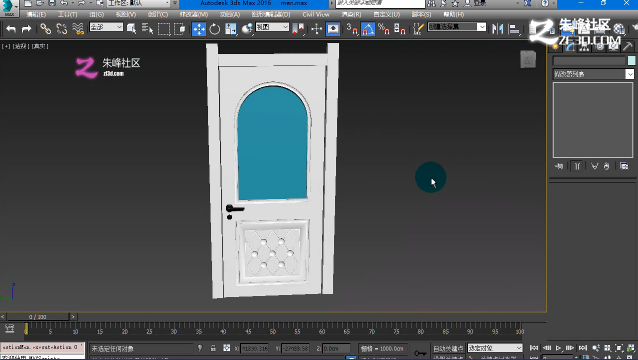638x360 pixels.
Task: Select the Select and Place tool
Action: click(247, 29)
